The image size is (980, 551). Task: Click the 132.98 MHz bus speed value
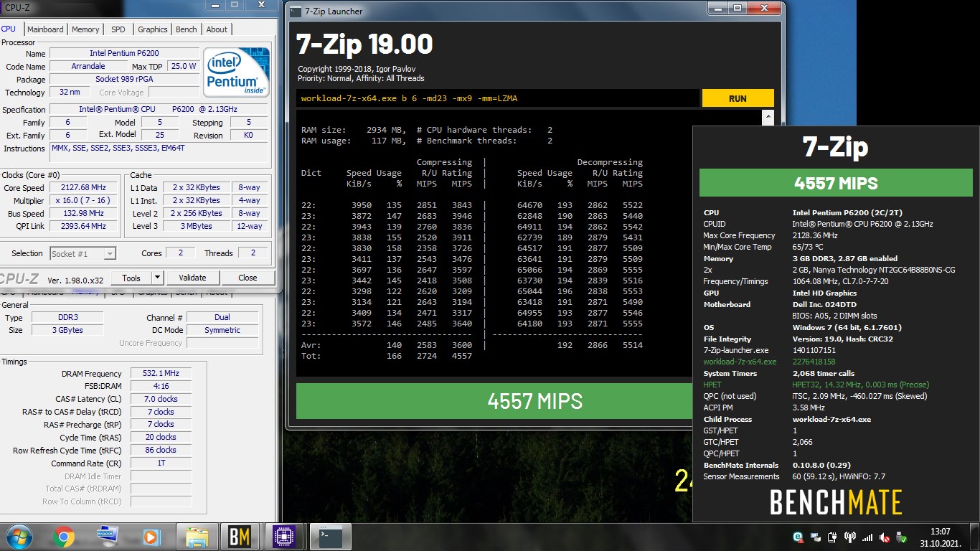(x=84, y=213)
